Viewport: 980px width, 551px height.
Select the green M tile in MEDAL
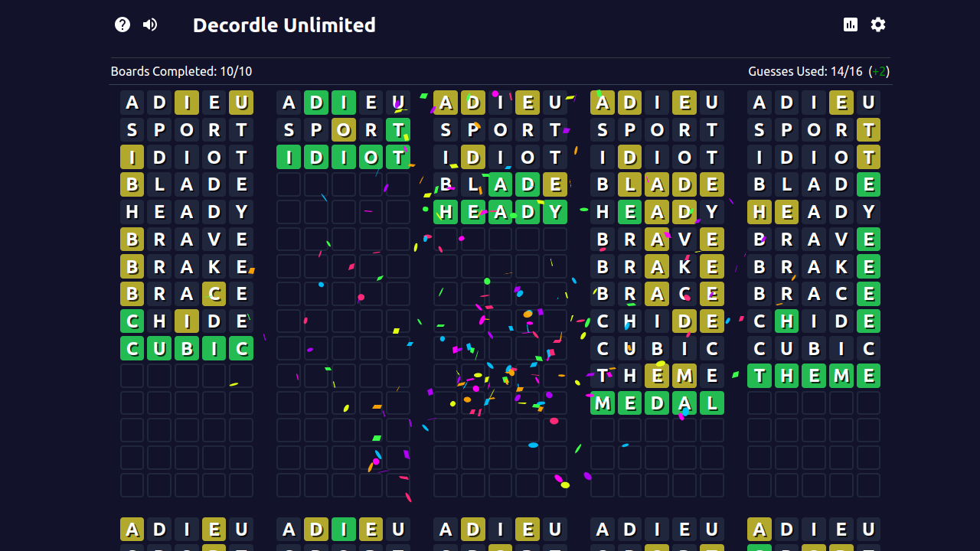click(603, 403)
